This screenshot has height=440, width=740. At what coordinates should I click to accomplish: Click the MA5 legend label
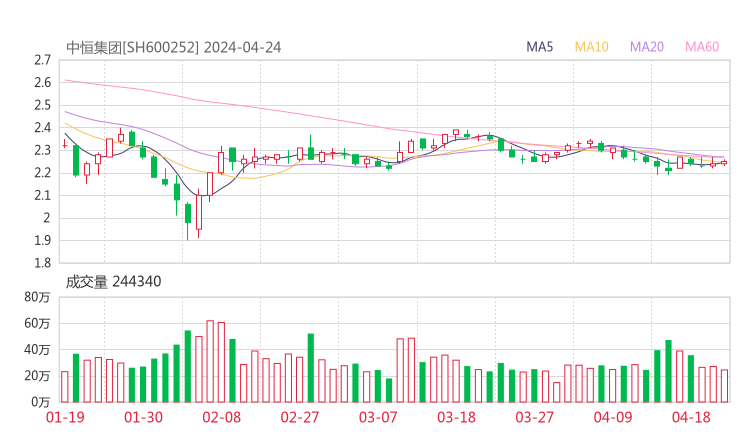click(539, 47)
